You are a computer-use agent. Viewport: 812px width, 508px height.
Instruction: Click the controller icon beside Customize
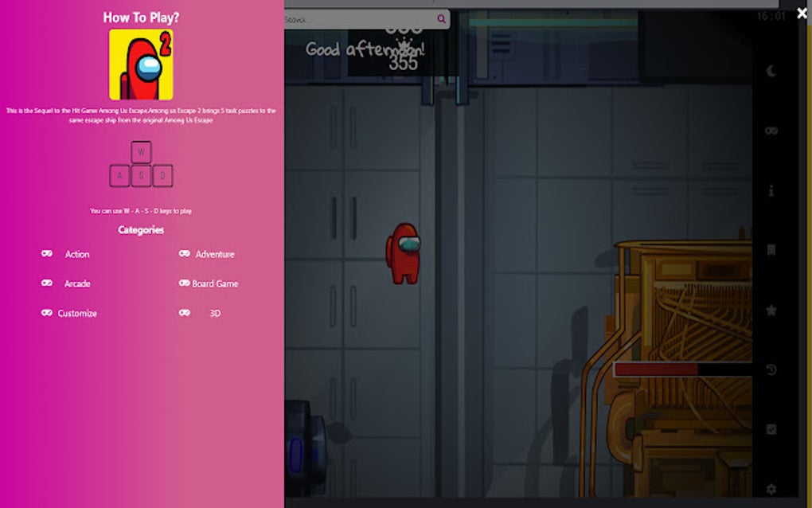click(46, 313)
